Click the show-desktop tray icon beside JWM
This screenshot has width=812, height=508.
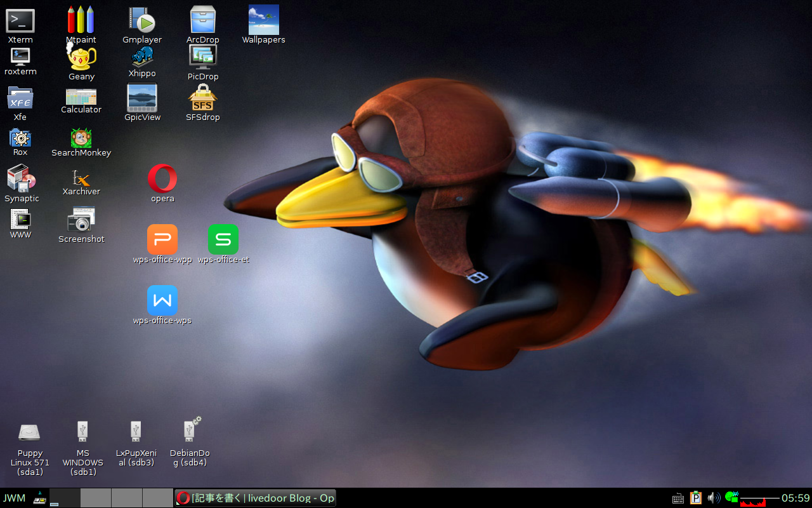click(x=40, y=498)
